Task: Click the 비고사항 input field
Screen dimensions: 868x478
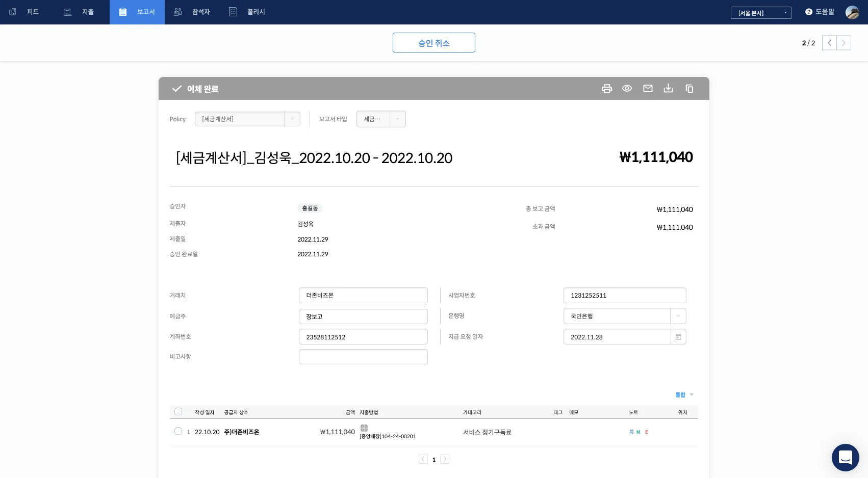Action: pyautogui.click(x=363, y=356)
